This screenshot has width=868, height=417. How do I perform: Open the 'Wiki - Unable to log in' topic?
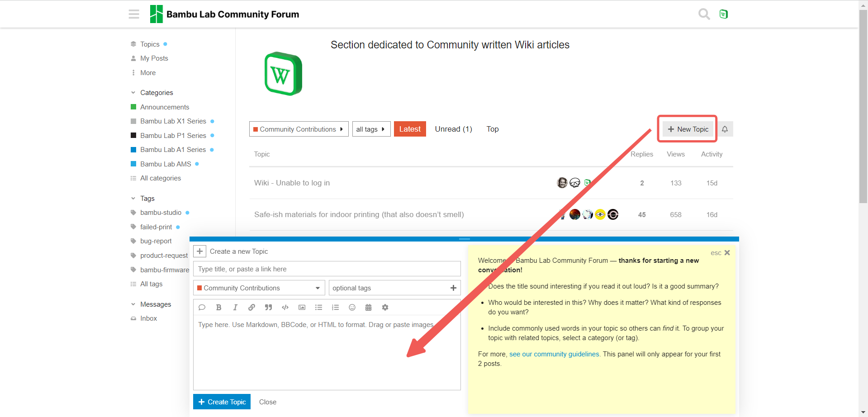pyautogui.click(x=292, y=183)
